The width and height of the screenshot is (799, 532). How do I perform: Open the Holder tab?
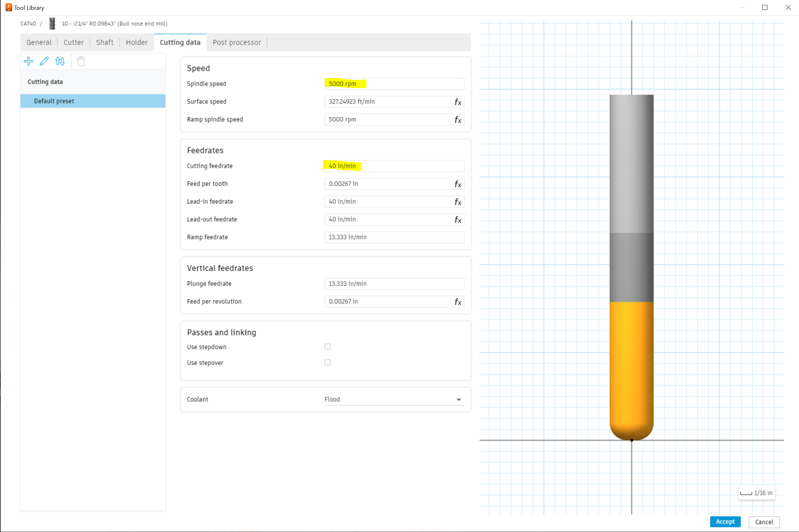point(137,43)
